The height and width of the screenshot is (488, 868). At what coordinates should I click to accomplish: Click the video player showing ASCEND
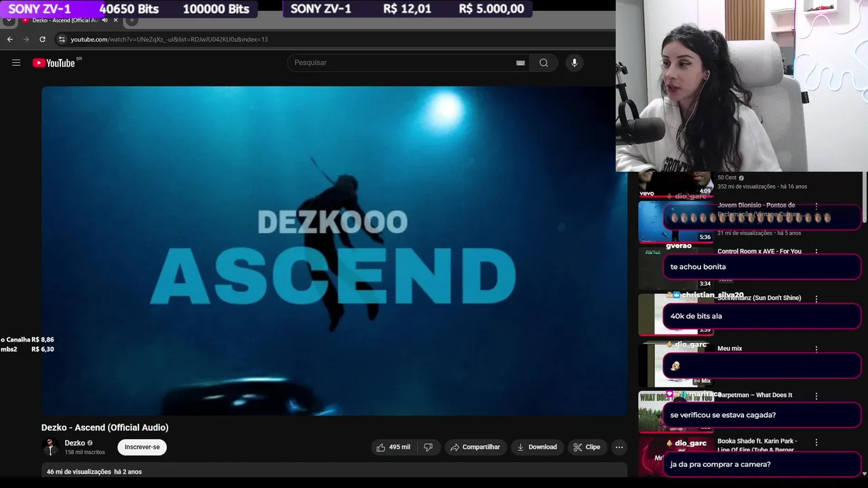(x=334, y=250)
